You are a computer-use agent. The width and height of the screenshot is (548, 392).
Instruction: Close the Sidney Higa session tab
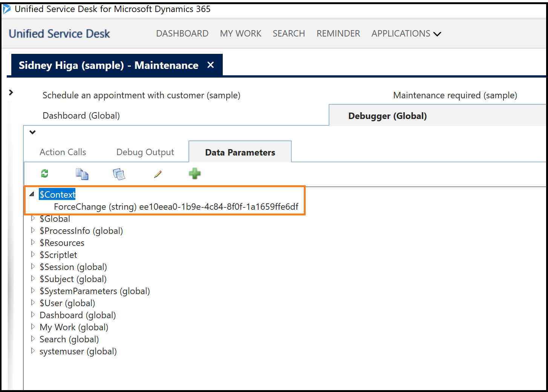tap(211, 65)
